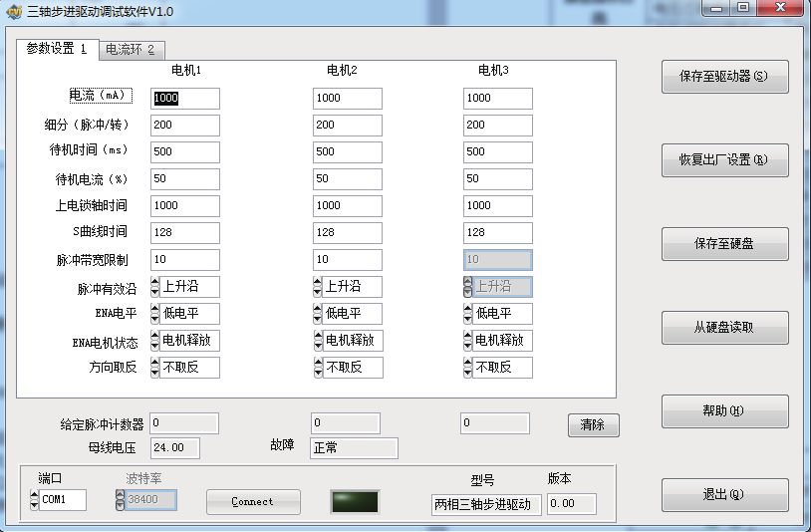Click motor 1 电流 (mA) input field
This screenshot has height=532, width=811.
coord(185,99)
